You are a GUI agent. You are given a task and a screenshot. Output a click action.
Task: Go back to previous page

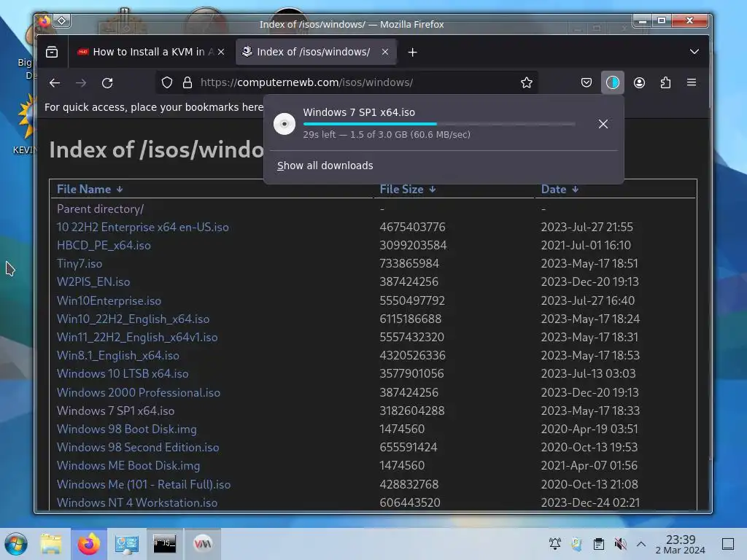tap(55, 83)
